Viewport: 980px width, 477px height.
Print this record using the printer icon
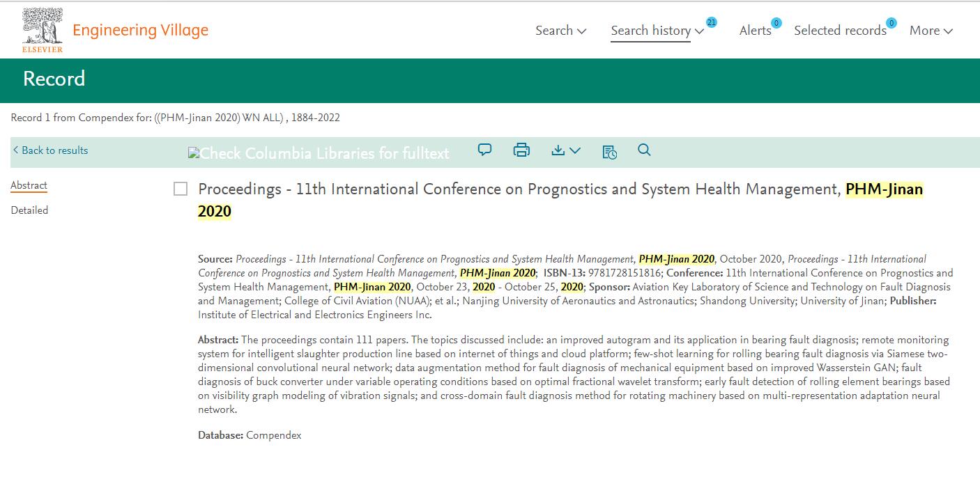tap(521, 150)
